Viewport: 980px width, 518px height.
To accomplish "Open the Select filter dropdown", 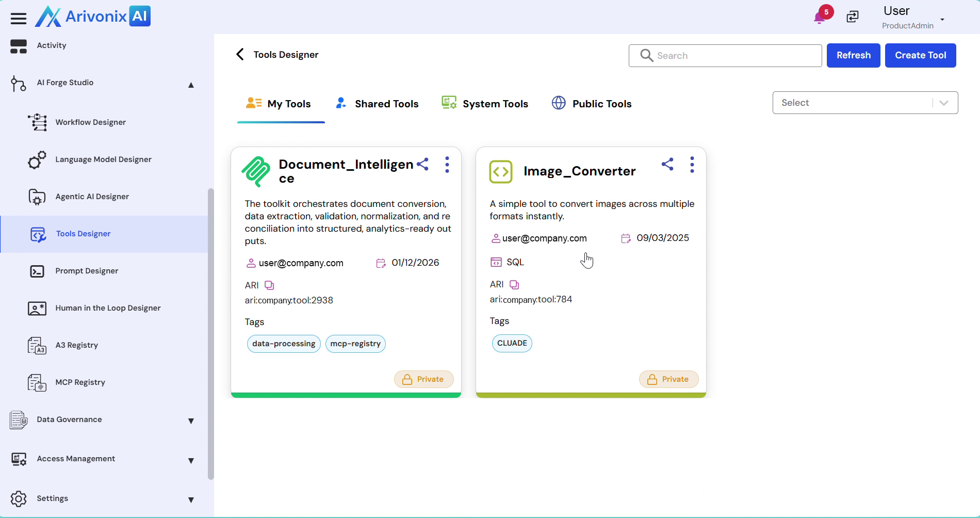I will tap(865, 103).
